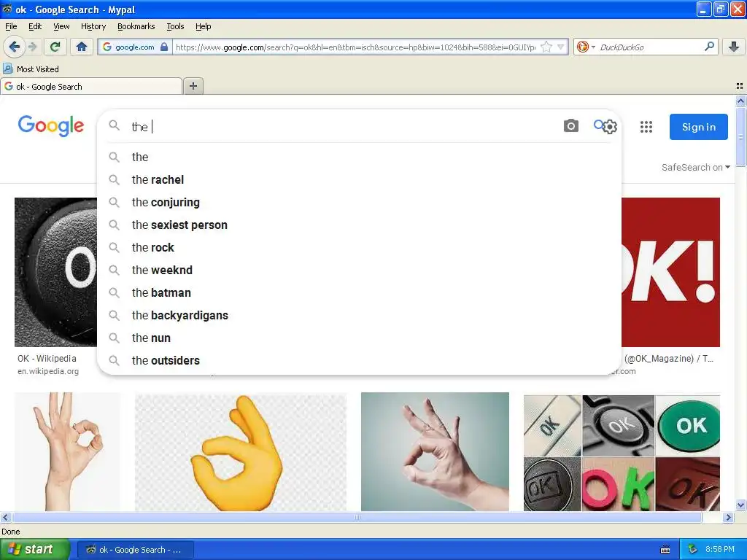This screenshot has height=560, width=747.
Task: Open the Downloads arrow button
Action: (x=734, y=47)
